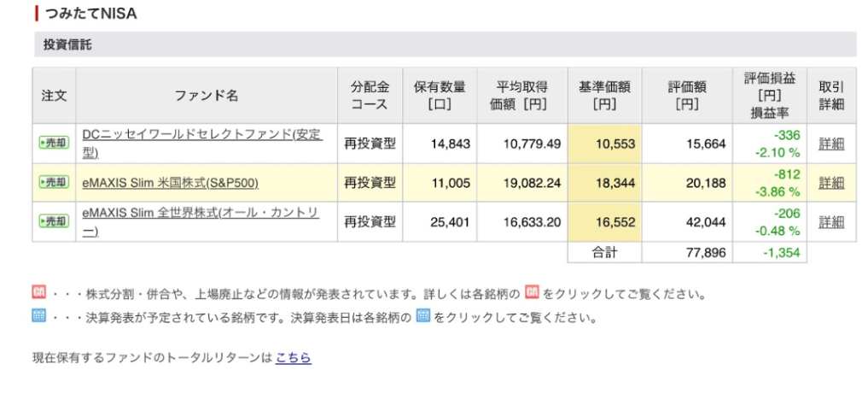Screen dimensions: 868x417
Task: Follow the こちら total return link
Action: 293,358
